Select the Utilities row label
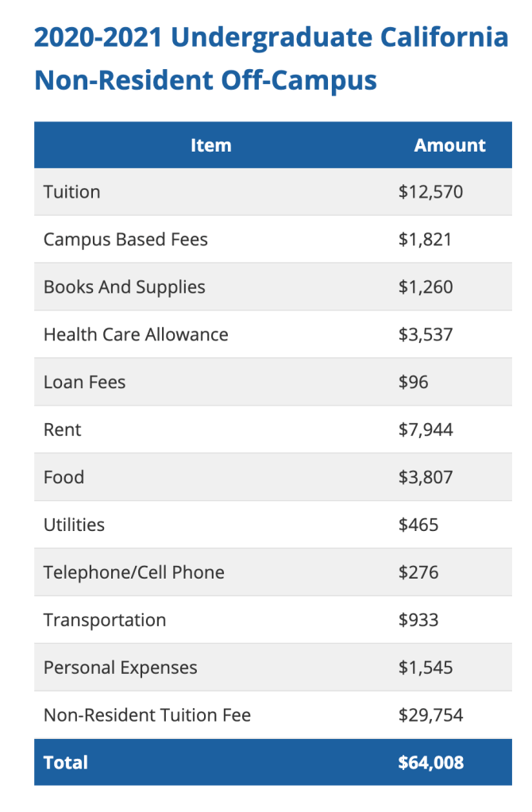532x812 pixels. pyautogui.click(x=74, y=525)
